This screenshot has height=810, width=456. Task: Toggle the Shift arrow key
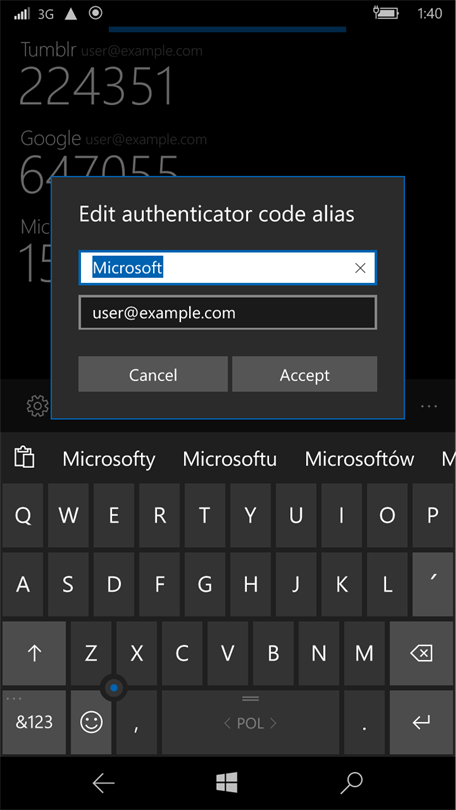(x=34, y=653)
